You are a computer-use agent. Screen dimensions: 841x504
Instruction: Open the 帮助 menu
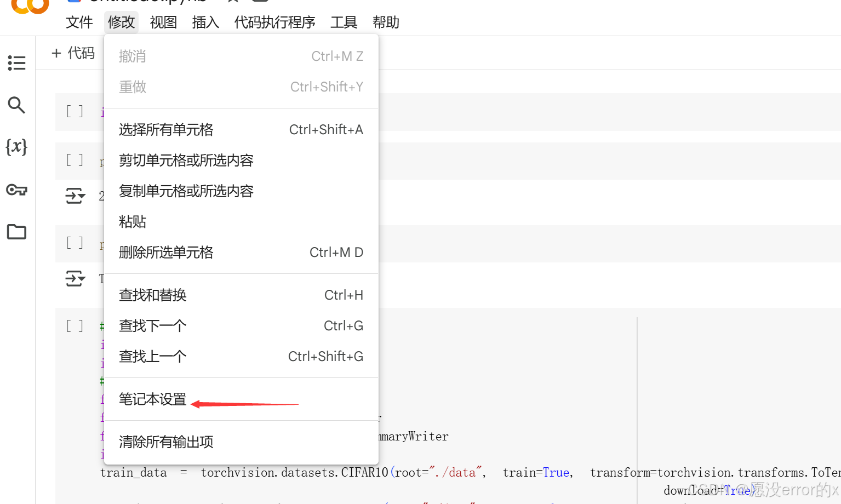click(385, 22)
